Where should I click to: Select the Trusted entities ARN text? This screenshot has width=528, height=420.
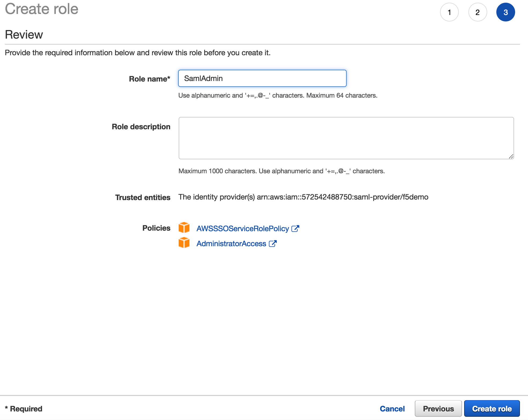coord(343,197)
